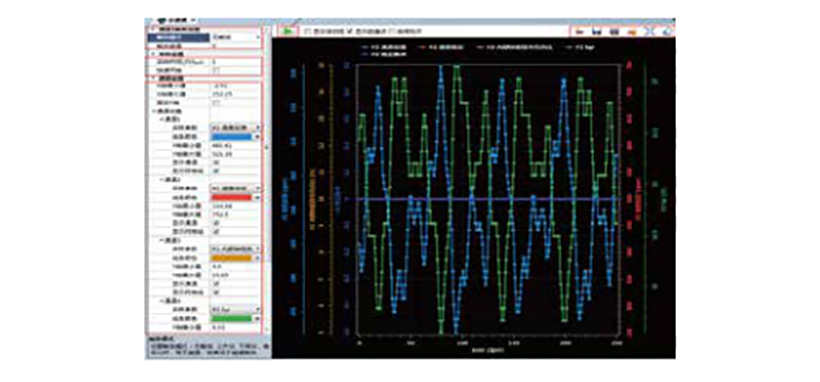Click the grid-style third icon in the top-right toolbar
820x382 pixels.
coord(615,32)
